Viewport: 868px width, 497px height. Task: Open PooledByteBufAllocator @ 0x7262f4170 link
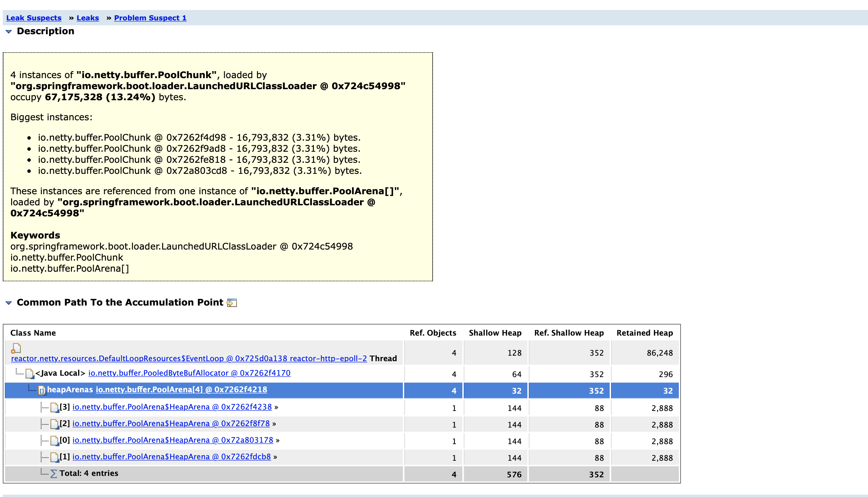tap(189, 373)
